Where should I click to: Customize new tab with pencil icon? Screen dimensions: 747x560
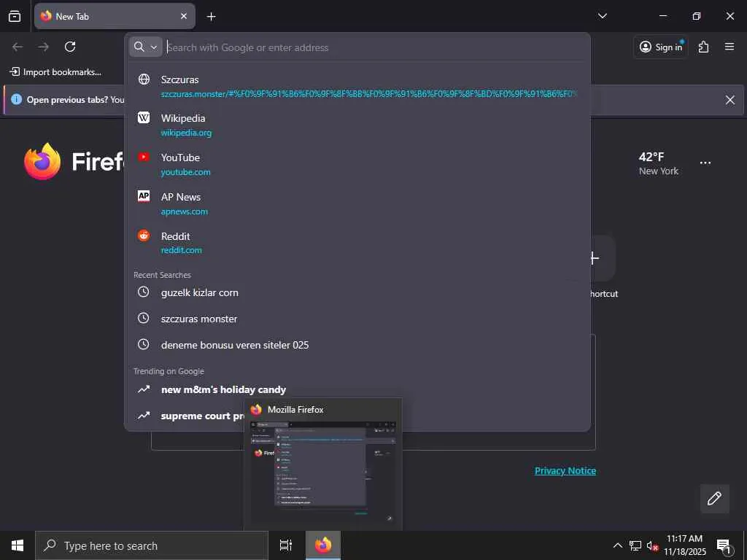(x=714, y=499)
